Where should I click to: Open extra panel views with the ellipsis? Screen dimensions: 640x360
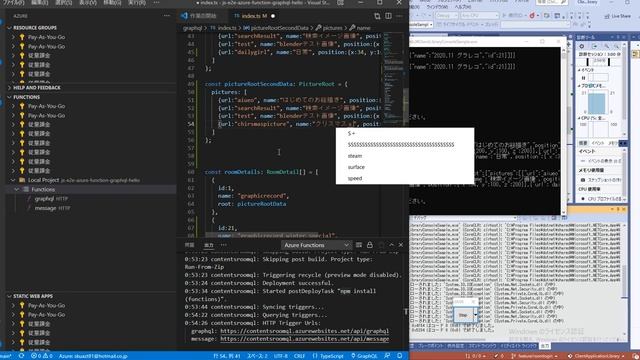tap(223, 245)
